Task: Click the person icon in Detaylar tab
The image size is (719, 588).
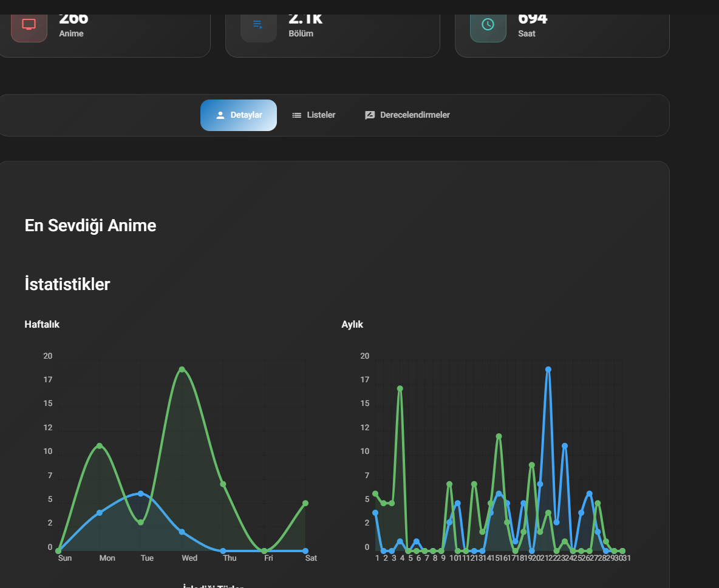Action: (220, 115)
